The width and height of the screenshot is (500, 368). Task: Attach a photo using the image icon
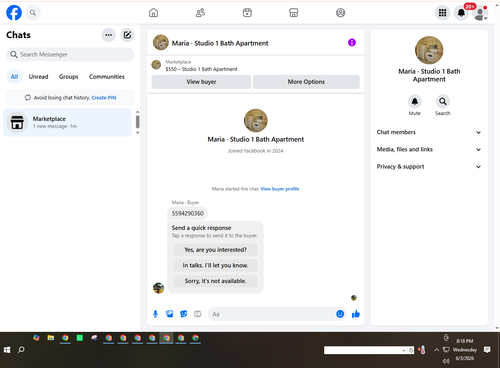(170, 314)
